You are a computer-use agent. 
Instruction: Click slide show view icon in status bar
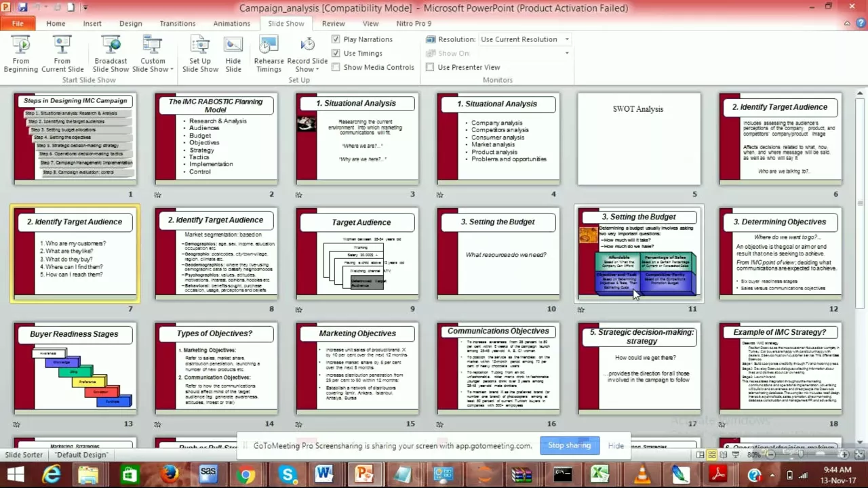click(734, 455)
